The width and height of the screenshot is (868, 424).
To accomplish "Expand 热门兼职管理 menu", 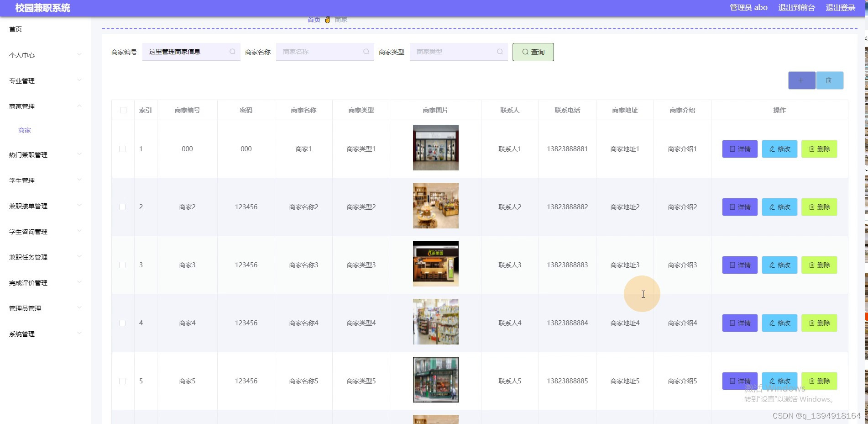I will 46,155.
